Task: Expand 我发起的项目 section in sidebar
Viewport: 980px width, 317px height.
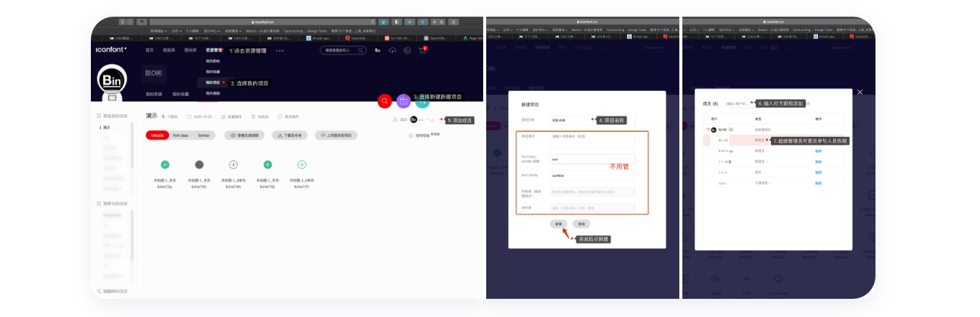Action: point(112,117)
